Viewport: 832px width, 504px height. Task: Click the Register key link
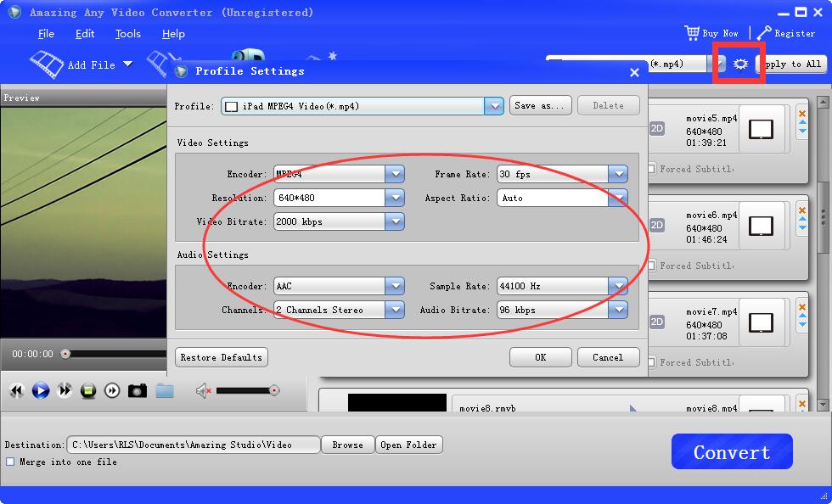[x=786, y=33]
